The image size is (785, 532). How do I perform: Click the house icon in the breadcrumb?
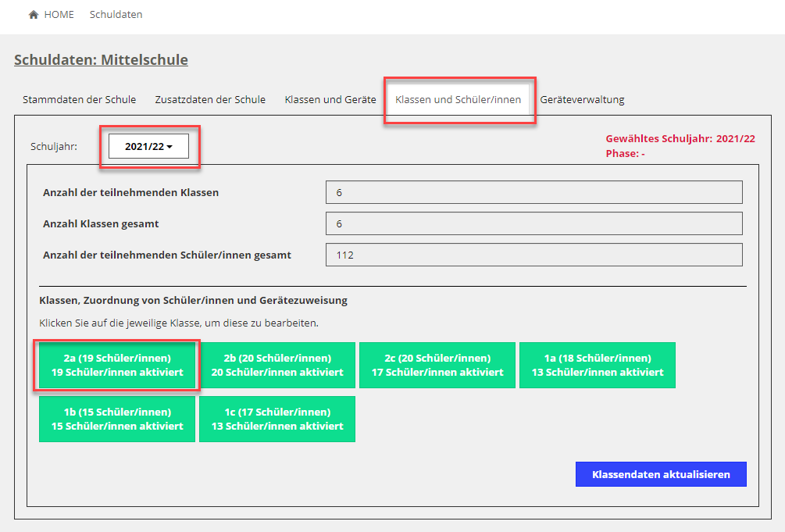(x=34, y=15)
